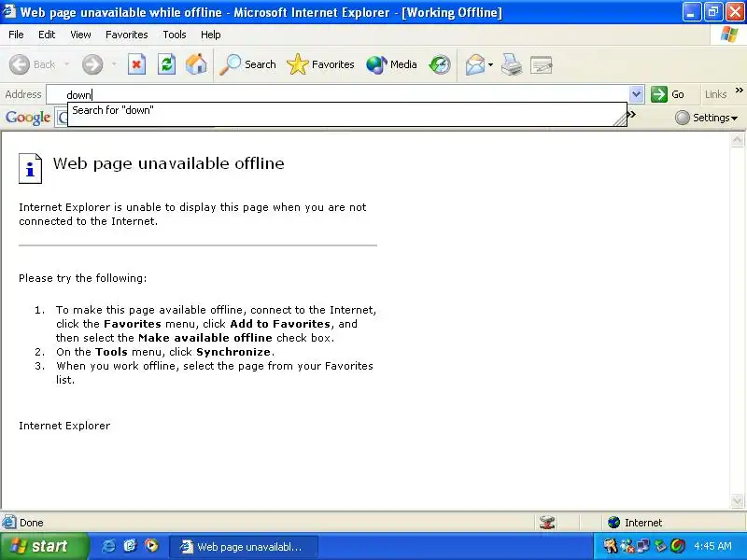Open the Search pane toolbar button
The width and height of the screenshot is (747, 560).
tap(247, 64)
